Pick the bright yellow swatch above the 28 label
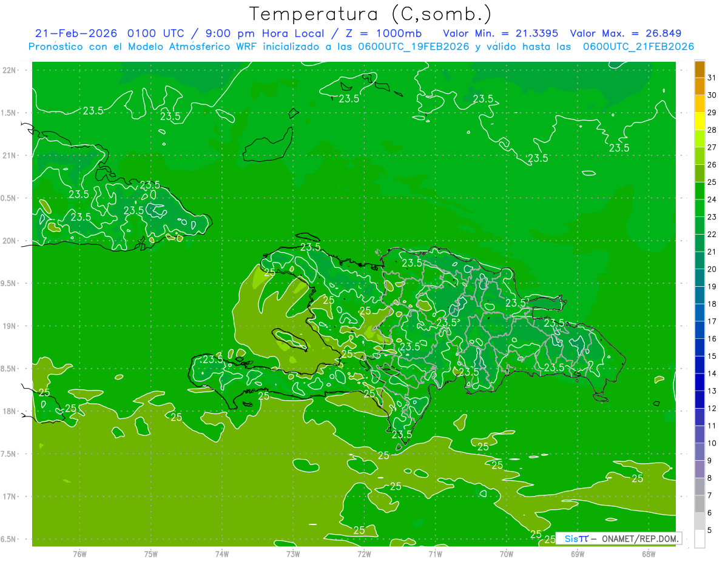The width and height of the screenshot is (728, 562). point(699,121)
